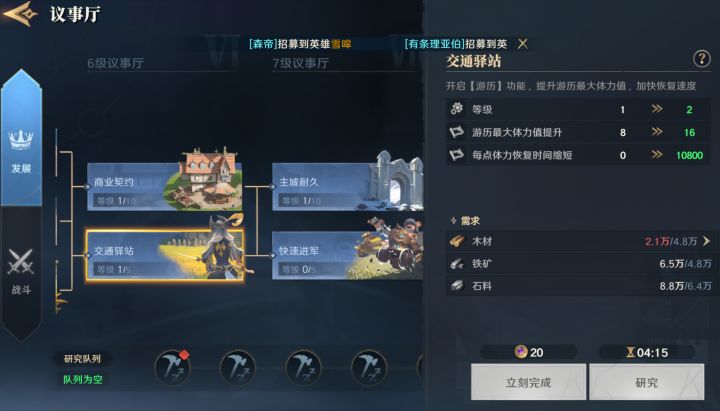Screen dimensions: 720x411
Task: Click the 立刻完成 button
Action: pyautogui.click(x=529, y=382)
